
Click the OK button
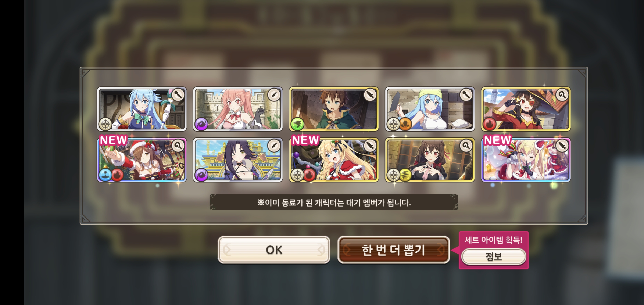click(x=274, y=250)
